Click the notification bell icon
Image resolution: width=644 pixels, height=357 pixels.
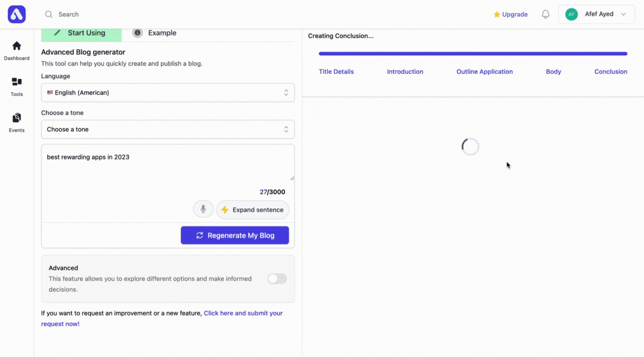click(545, 14)
